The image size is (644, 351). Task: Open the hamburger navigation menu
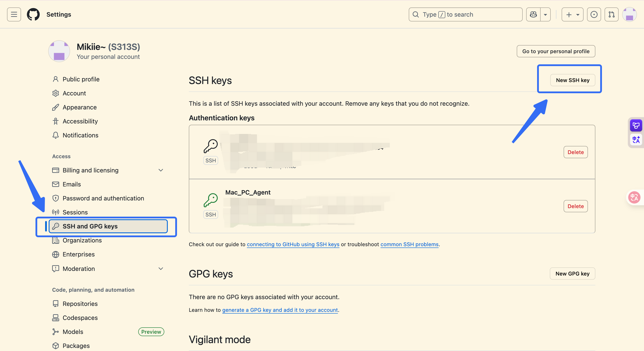click(x=14, y=14)
